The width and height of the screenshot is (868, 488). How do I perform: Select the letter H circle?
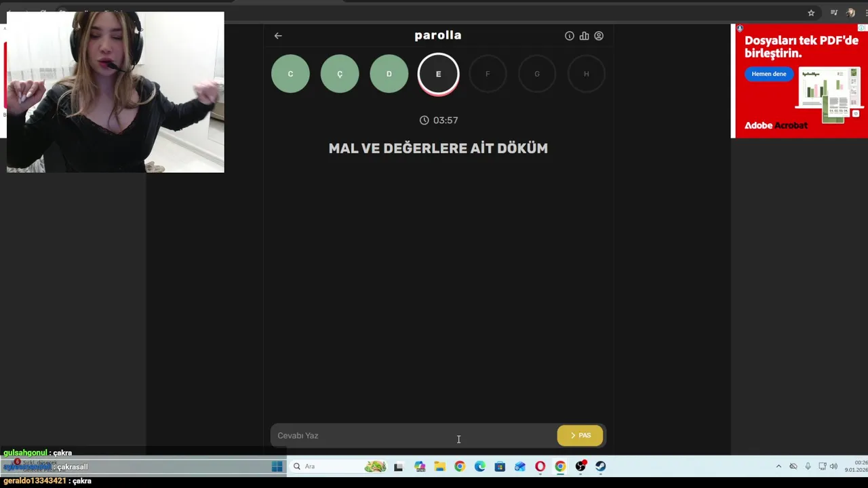pyautogui.click(x=587, y=74)
